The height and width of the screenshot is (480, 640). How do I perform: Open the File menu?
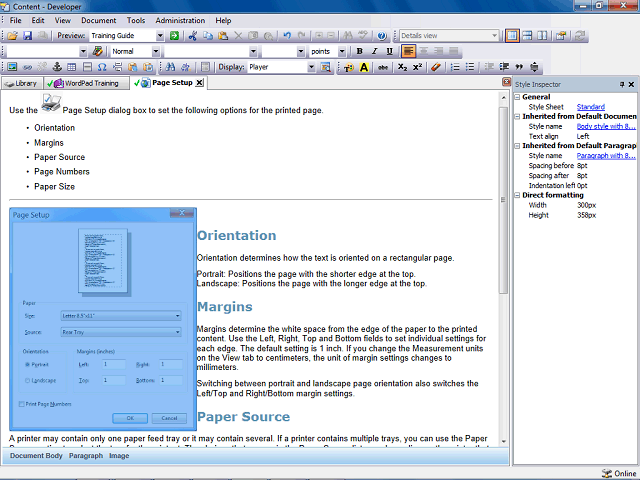pos(16,20)
